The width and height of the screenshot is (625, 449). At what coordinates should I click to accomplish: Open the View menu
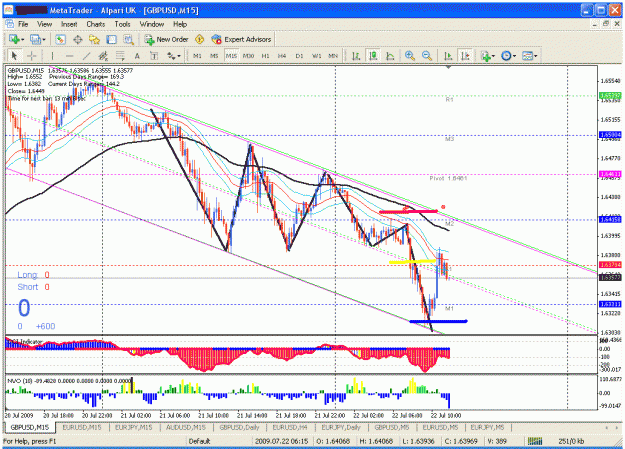[x=45, y=24]
